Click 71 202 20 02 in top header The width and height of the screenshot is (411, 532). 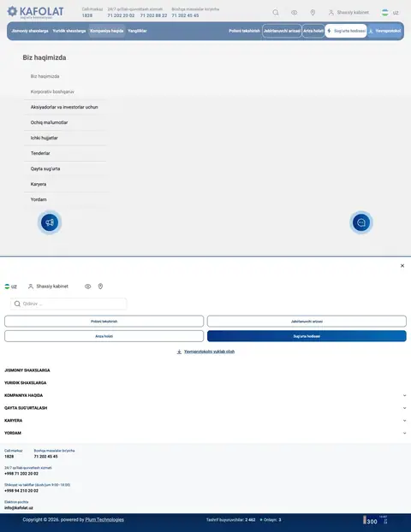pyautogui.click(x=121, y=15)
